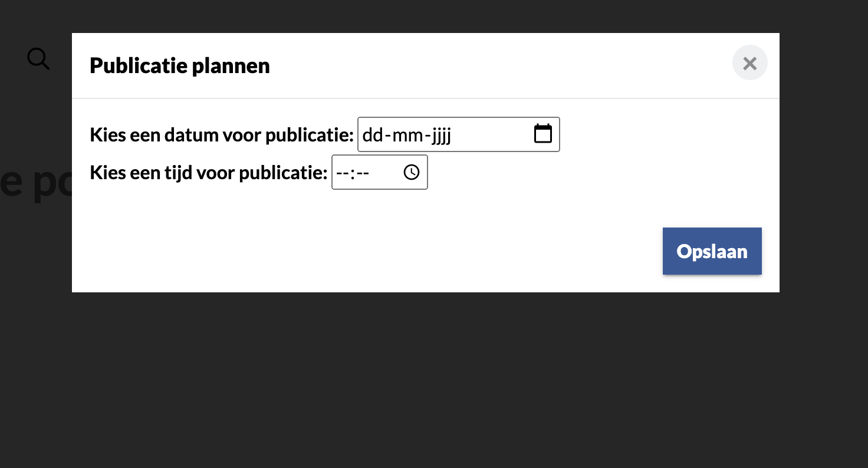Select the minutes segment of the time field
The image size is (868, 468).
coord(361,173)
